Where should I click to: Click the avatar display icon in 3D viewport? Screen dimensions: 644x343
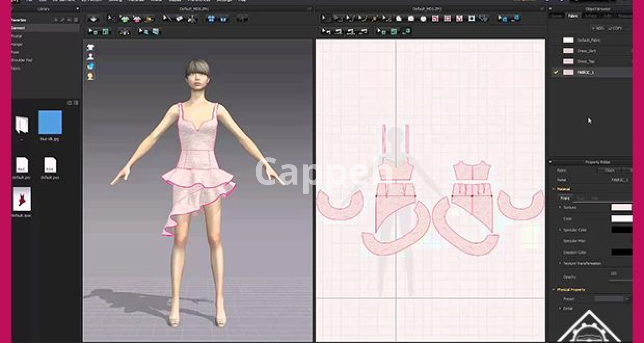[x=90, y=57]
